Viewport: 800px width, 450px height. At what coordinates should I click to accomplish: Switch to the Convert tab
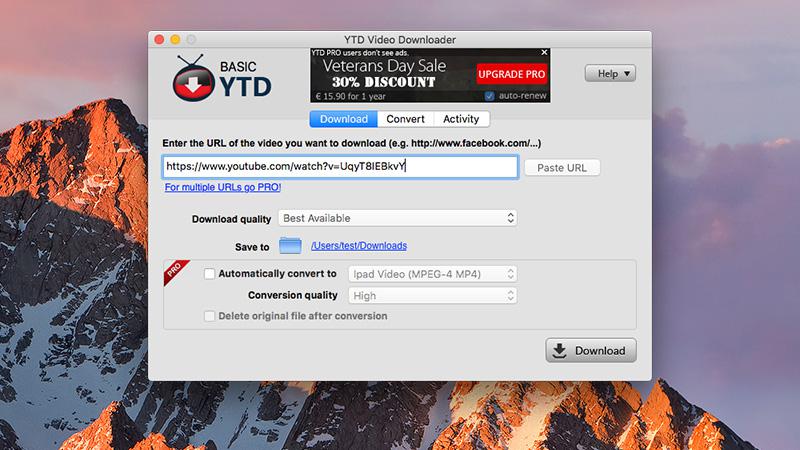[406, 119]
